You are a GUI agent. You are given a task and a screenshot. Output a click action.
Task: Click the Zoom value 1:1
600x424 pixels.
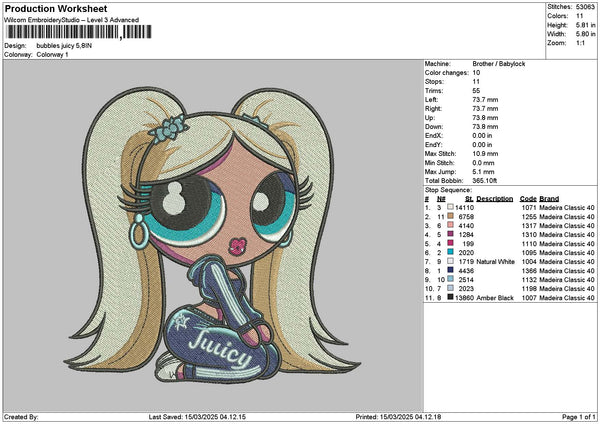click(x=580, y=43)
